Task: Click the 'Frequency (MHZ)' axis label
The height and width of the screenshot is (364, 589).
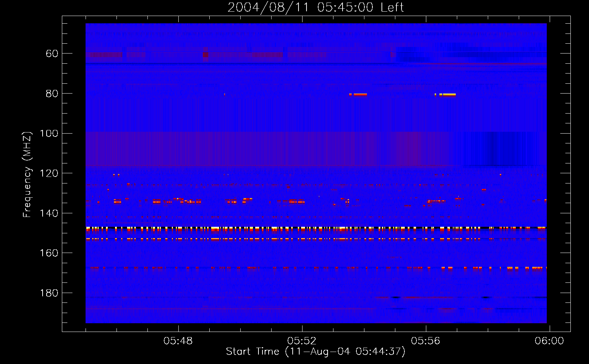Action: [27, 174]
